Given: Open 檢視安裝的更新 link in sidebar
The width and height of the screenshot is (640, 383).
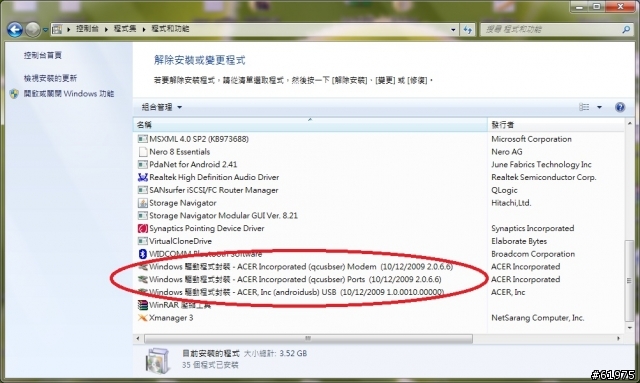Looking at the screenshot, I should point(50,78).
